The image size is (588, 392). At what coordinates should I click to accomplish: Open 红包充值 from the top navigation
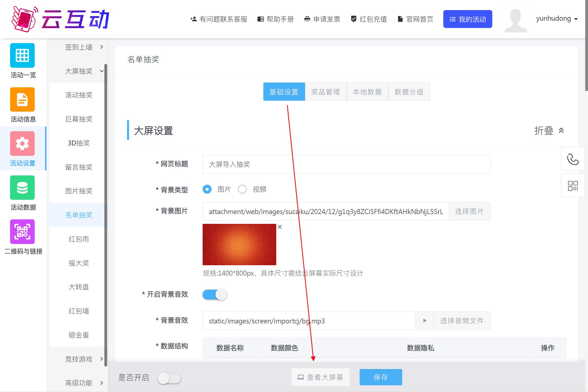(x=369, y=19)
